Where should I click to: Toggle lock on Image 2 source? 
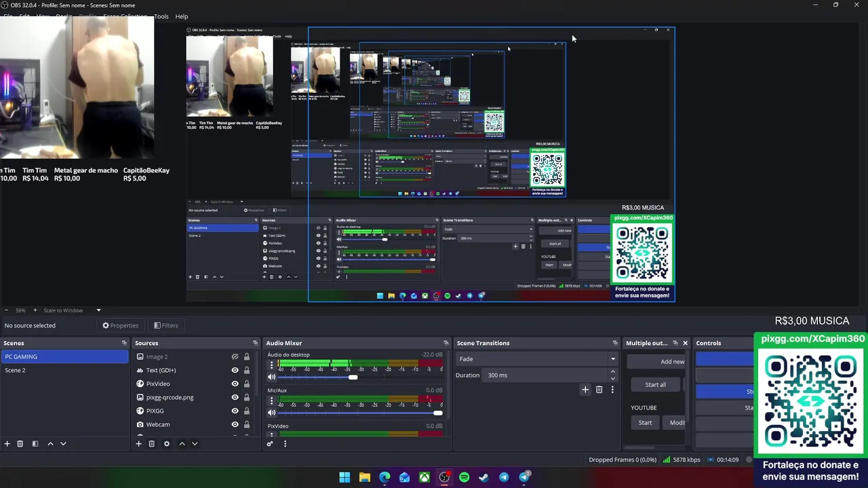pos(247,357)
